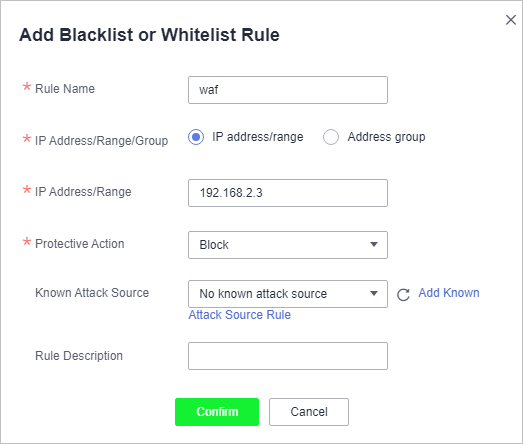The height and width of the screenshot is (444, 523).
Task: Click the Rule Name label
Action: [65, 89]
